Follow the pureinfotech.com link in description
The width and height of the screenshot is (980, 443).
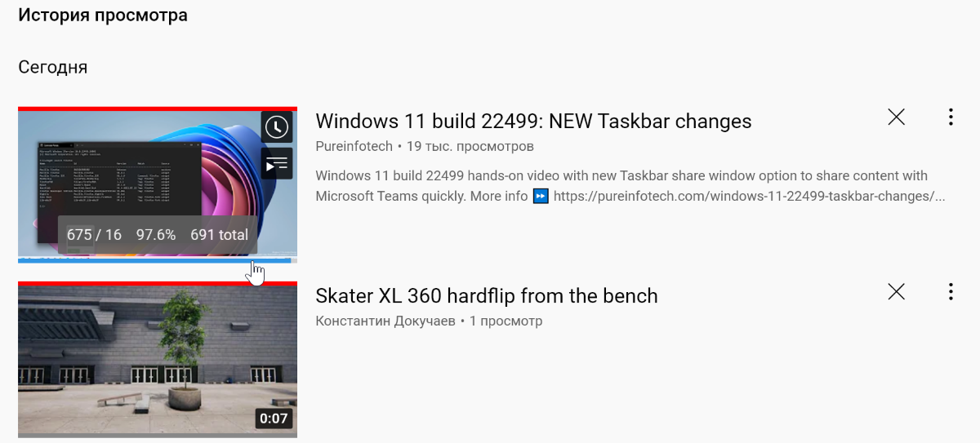pos(750,197)
